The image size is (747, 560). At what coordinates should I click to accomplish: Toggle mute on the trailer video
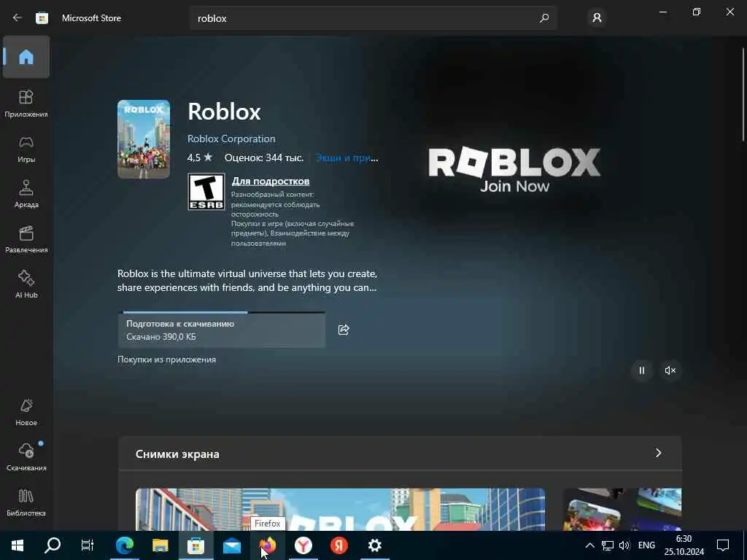[670, 370]
